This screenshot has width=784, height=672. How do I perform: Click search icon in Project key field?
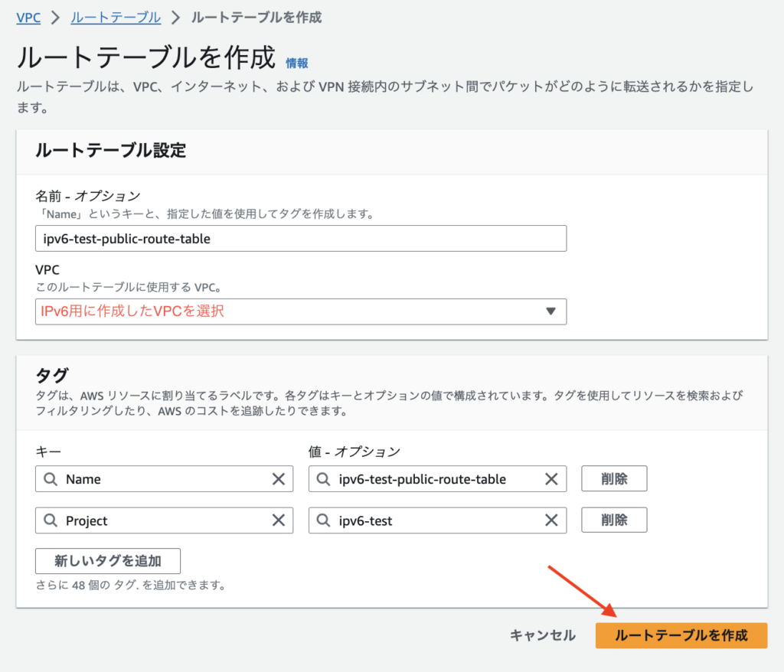tap(51, 520)
